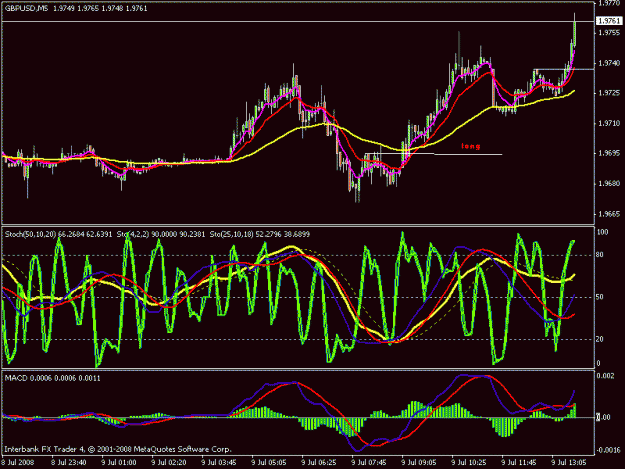The width and height of the screenshot is (625, 469).
Task: Click the 1.9710 price scale label
Action: point(610,124)
